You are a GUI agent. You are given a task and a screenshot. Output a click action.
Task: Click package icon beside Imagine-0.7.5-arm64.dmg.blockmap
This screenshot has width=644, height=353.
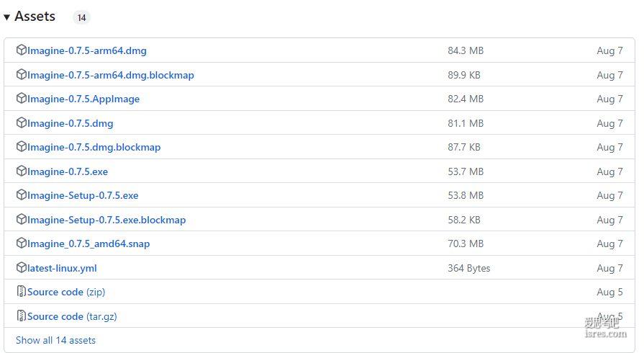pyautogui.click(x=22, y=74)
